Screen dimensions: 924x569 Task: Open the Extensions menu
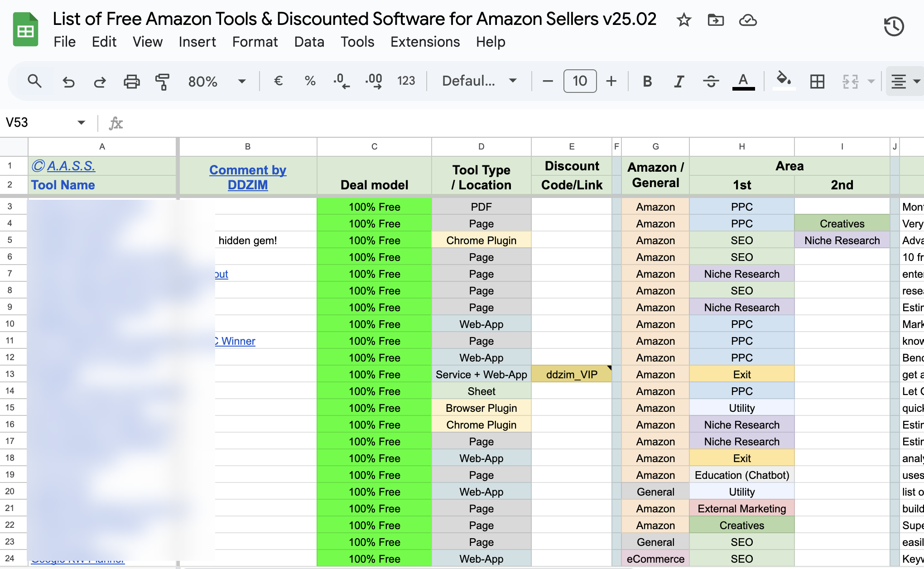(x=425, y=42)
